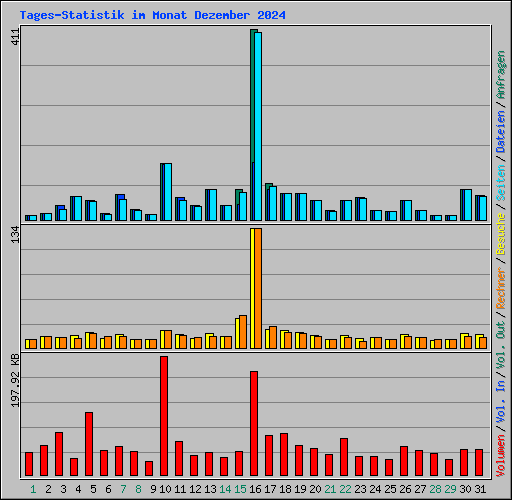
Task: Click the red volume bar for day 16
Action: tap(254, 423)
